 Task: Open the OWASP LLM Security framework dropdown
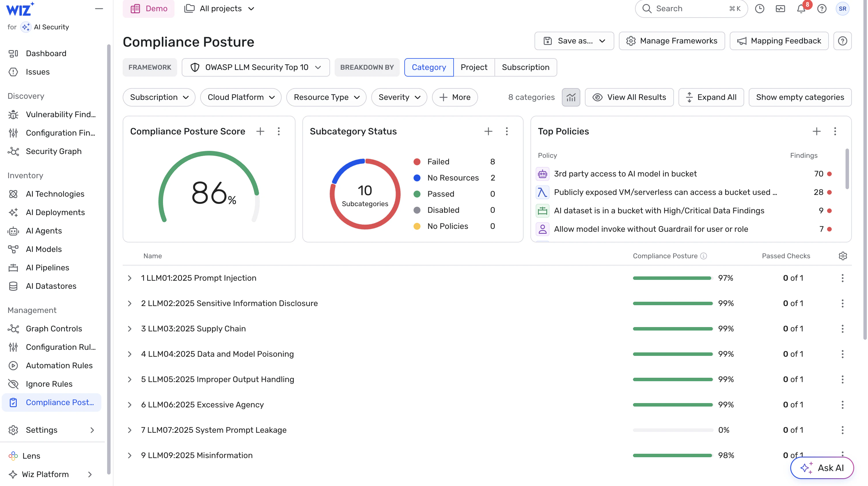pos(255,67)
